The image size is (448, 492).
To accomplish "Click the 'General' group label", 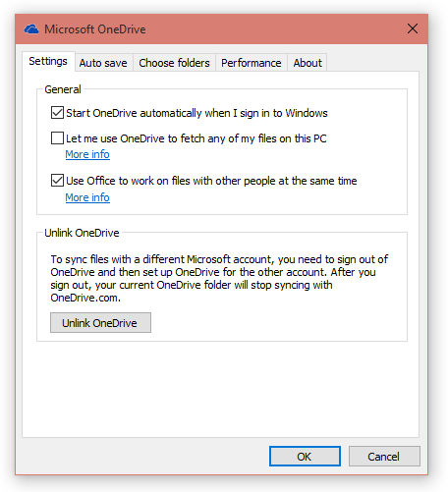I will click(63, 89).
